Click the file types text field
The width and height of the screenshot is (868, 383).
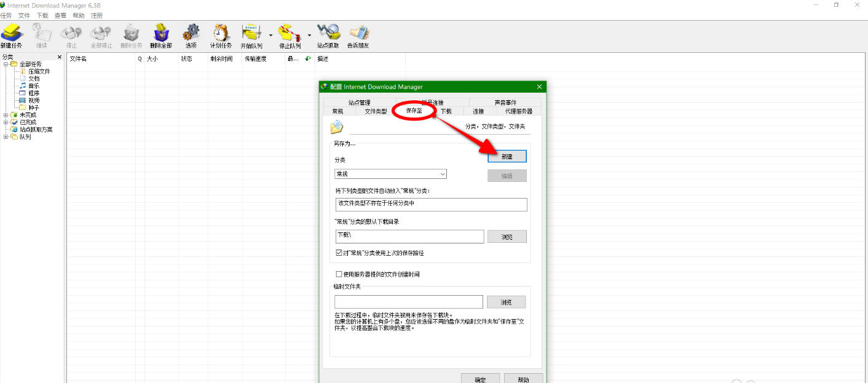coord(431,204)
